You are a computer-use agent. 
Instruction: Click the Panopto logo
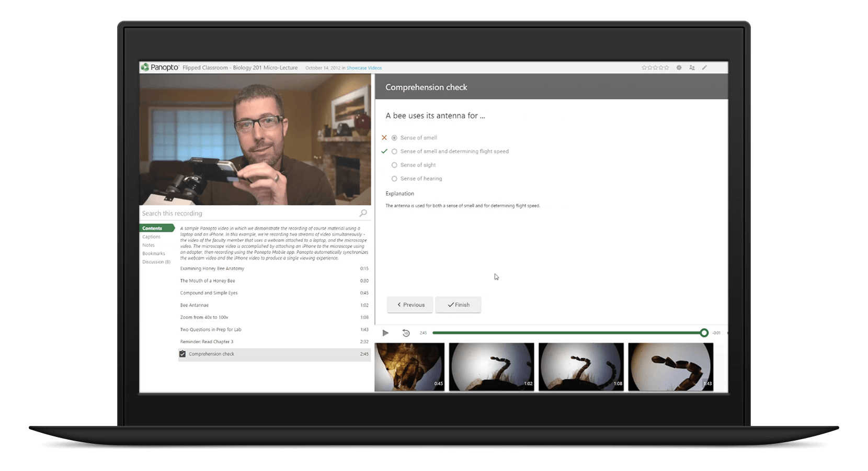click(160, 68)
